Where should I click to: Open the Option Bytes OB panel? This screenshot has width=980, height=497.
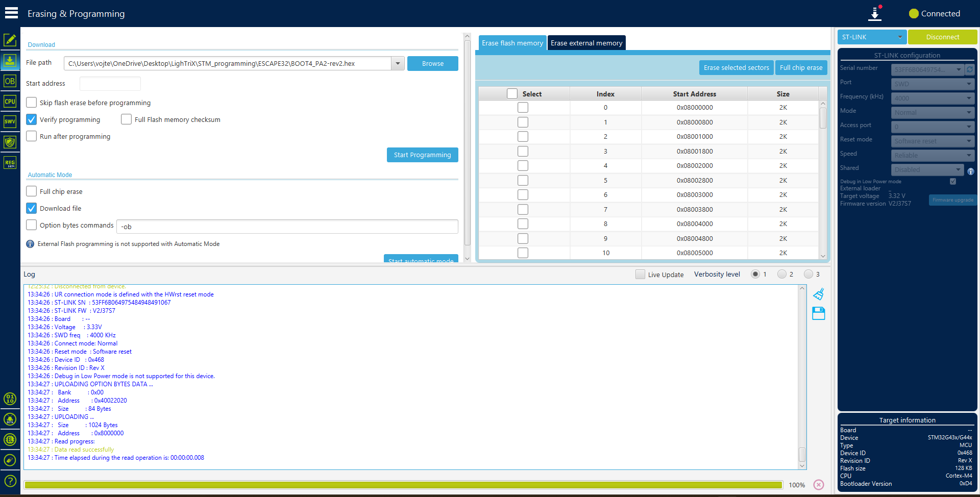[10, 81]
